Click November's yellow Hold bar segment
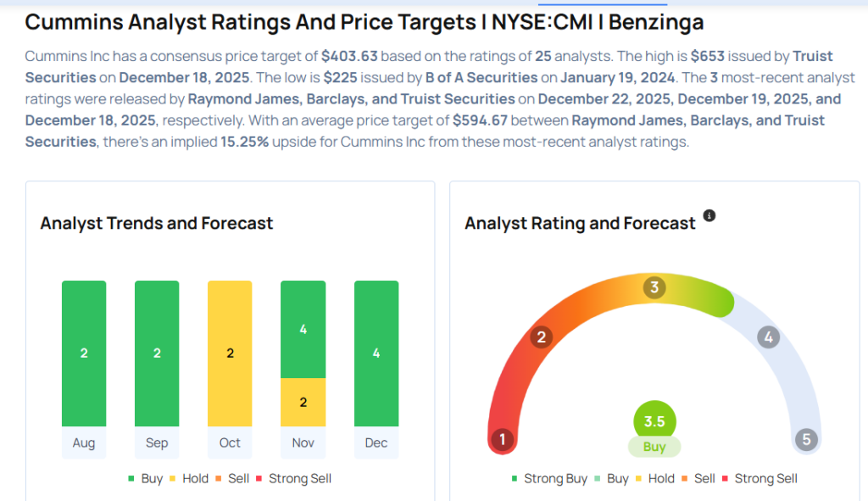Screen dimensions: 868x501 303,402
